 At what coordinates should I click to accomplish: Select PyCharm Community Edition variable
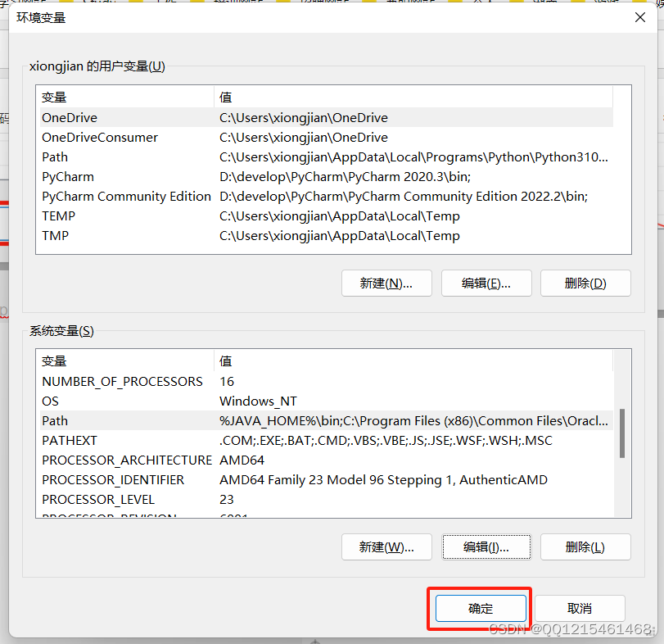[327, 196]
